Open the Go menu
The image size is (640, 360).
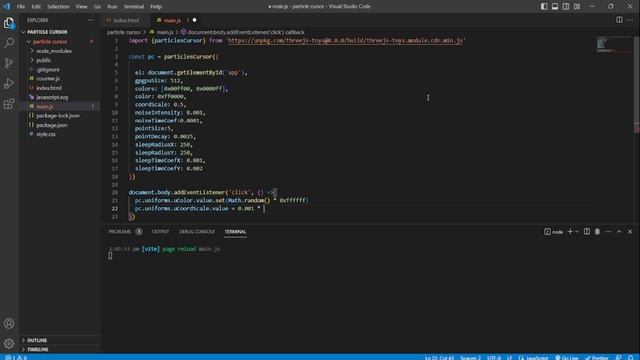tap(97, 7)
